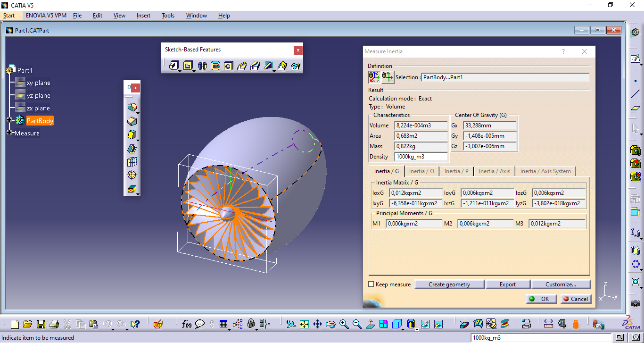Switch to the Inertia / O tab
Screen dimensions: 644x343
421,171
